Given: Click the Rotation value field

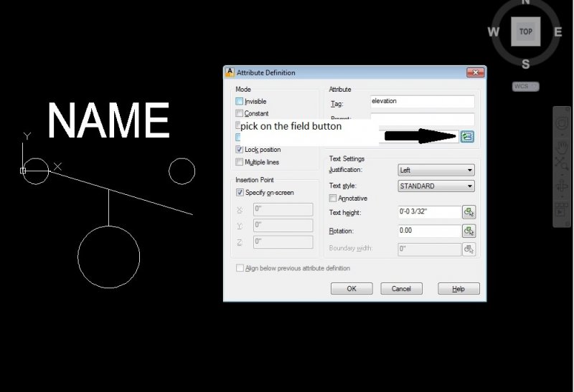Looking at the screenshot, I should (x=429, y=231).
